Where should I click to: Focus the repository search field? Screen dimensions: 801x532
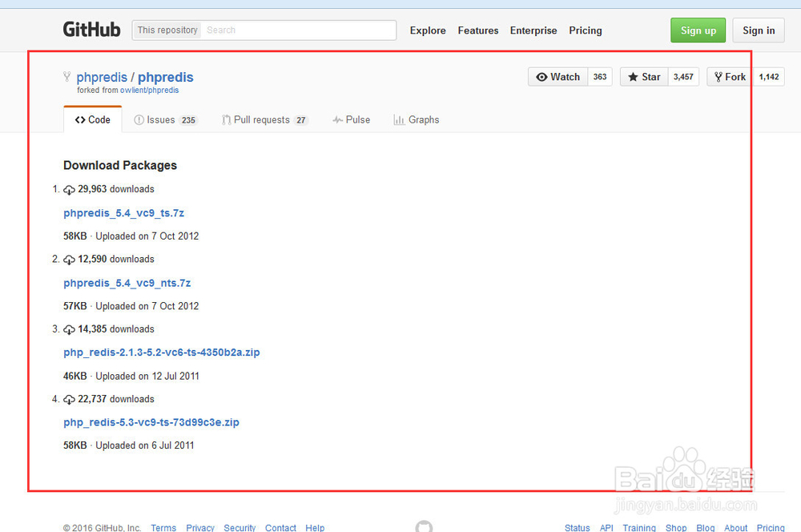pos(298,30)
